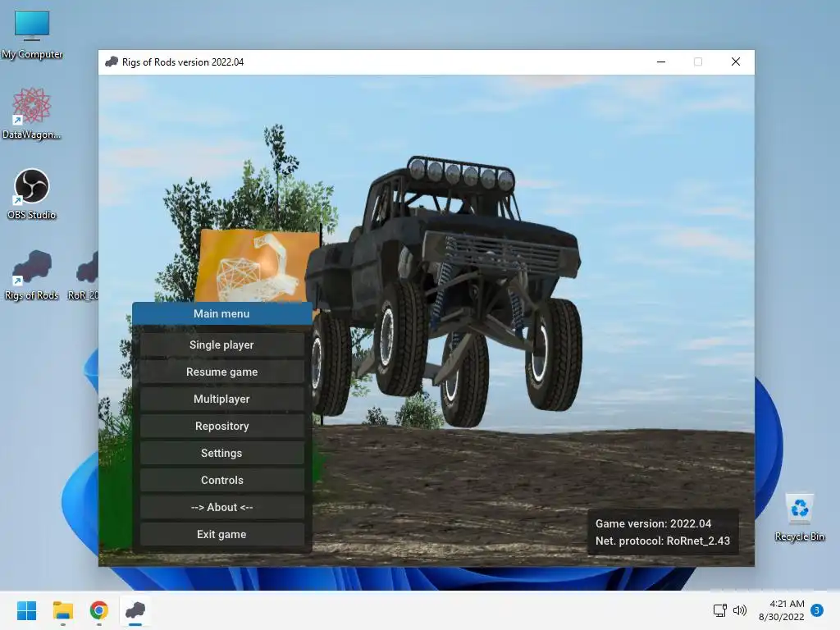This screenshot has height=630, width=840.
Task: Click window title 'Rigs of Rods version 2022.04'
Action: pyautogui.click(x=183, y=62)
